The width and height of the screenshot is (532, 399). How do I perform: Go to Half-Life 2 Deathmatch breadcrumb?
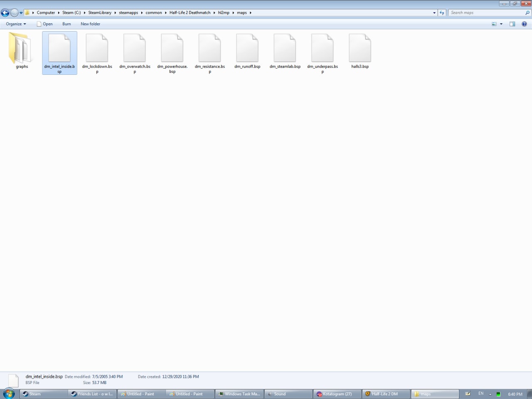click(x=190, y=12)
